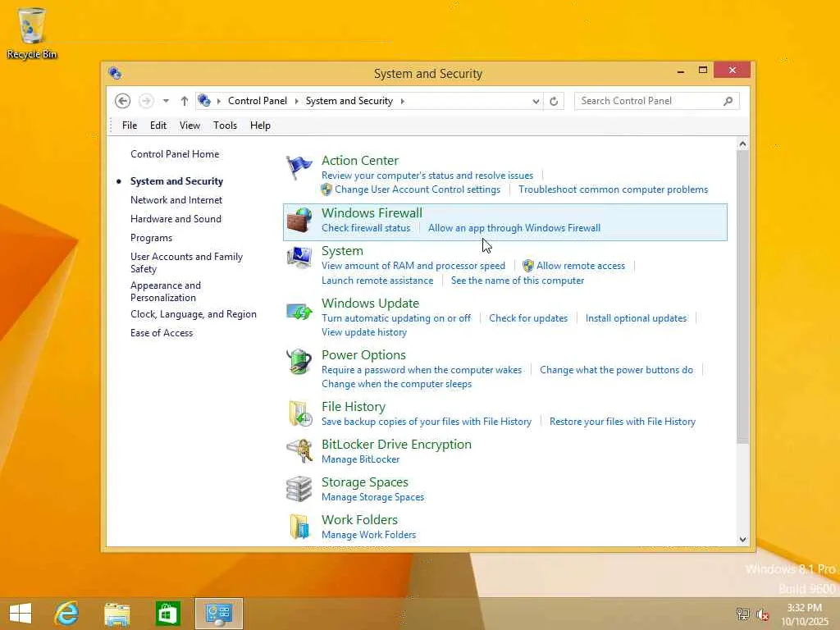The height and width of the screenshot is (630, 840).
Task: Open the Windows Firewall brick wall icon
Action: click(299, 220)
